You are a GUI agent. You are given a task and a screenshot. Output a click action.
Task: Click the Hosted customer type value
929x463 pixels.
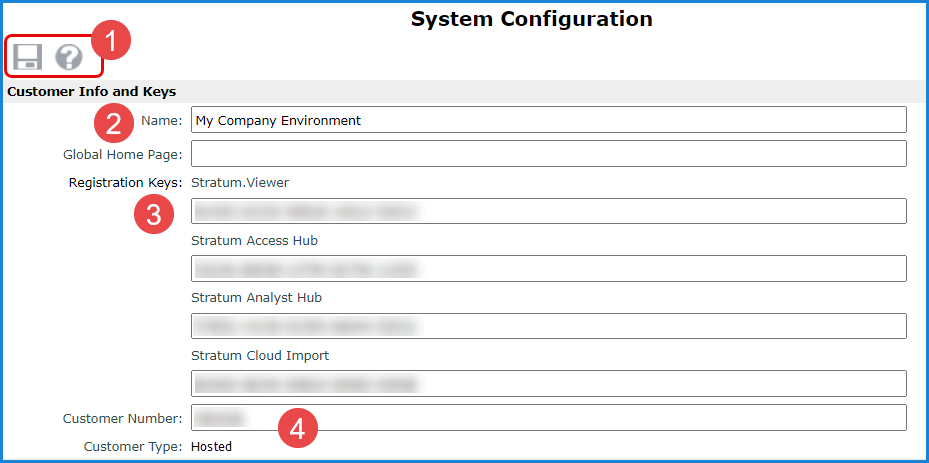212,446
